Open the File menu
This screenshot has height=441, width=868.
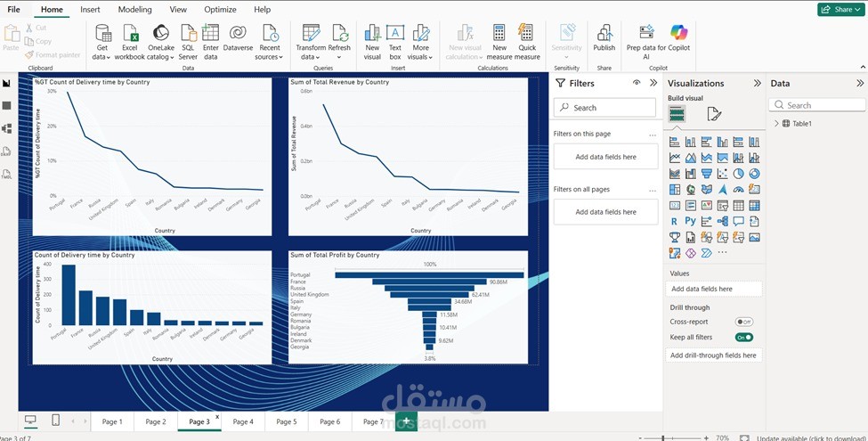[14, 10]
